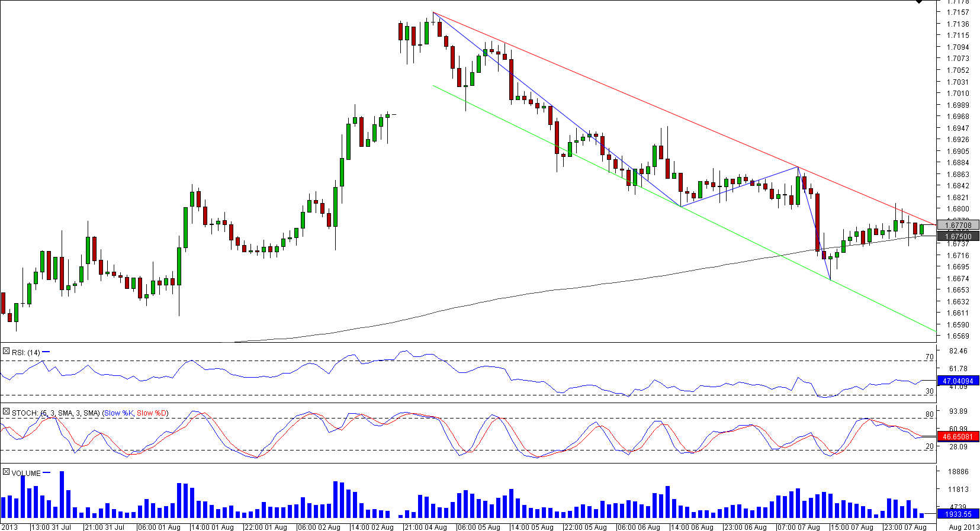Close the RSI indicator panel box
Image resolution: width=980 pixels, height=531 pixels.
(x=6, y=352)
